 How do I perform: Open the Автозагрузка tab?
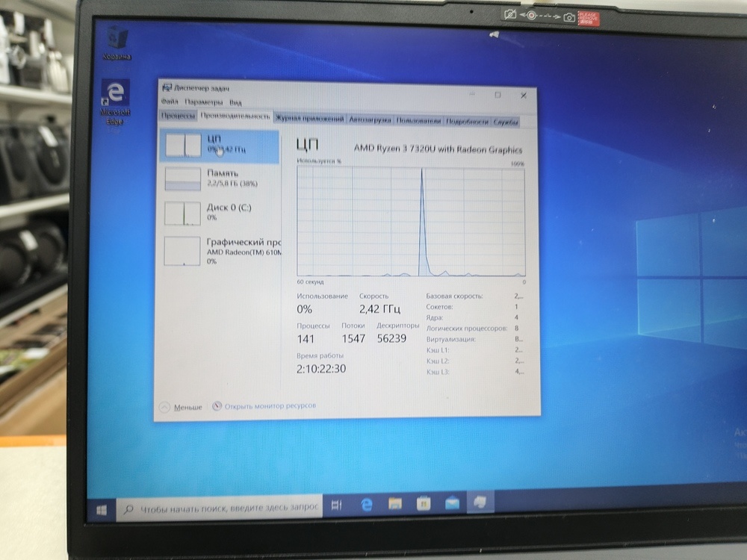point(370,120)
